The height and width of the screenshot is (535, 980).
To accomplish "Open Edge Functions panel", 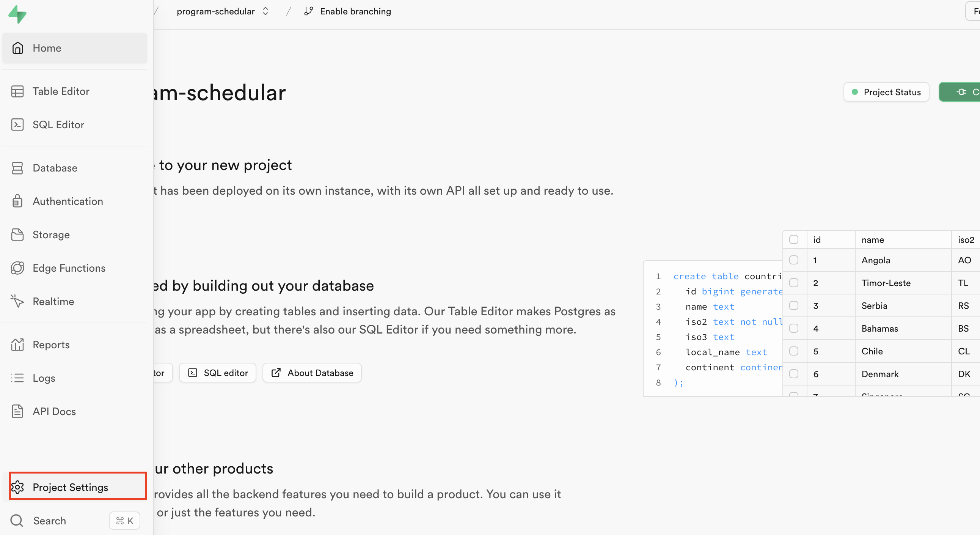I will coord(69,268).
